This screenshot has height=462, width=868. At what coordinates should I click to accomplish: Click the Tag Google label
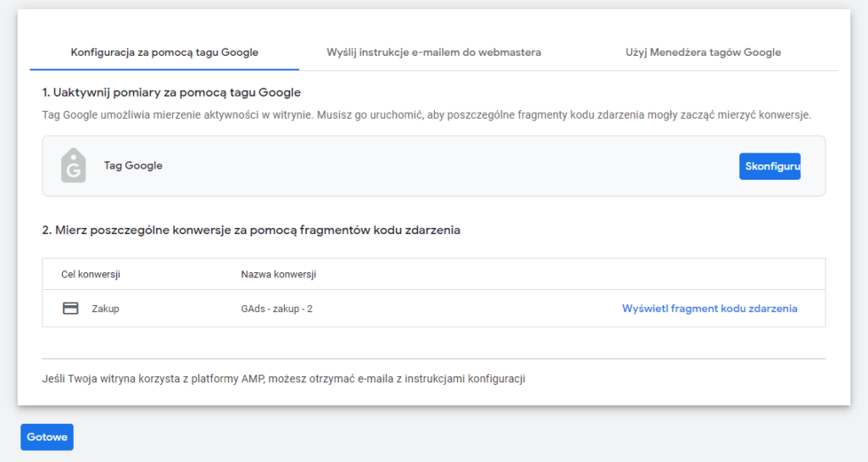pos(133,165)
